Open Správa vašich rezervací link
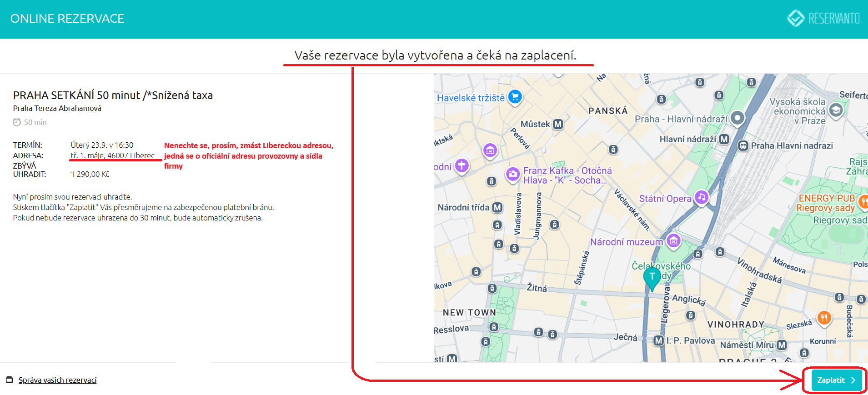 (x=57, y=380)
